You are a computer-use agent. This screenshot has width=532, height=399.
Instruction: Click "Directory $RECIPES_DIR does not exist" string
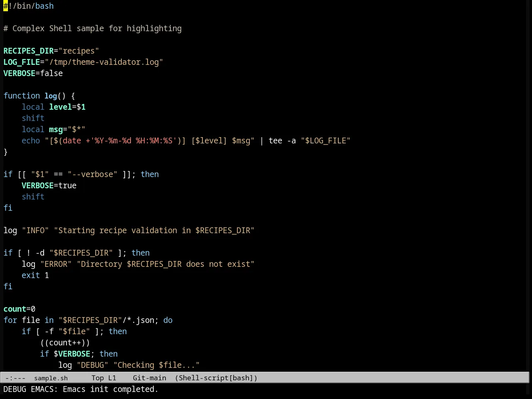pos(166,264)
